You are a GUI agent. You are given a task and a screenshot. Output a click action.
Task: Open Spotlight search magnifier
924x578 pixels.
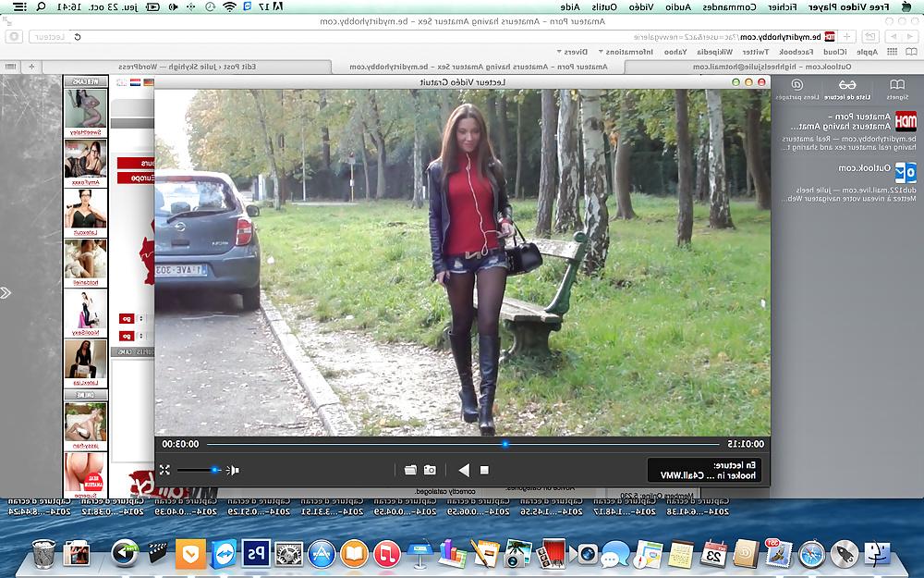pos(41,7)
